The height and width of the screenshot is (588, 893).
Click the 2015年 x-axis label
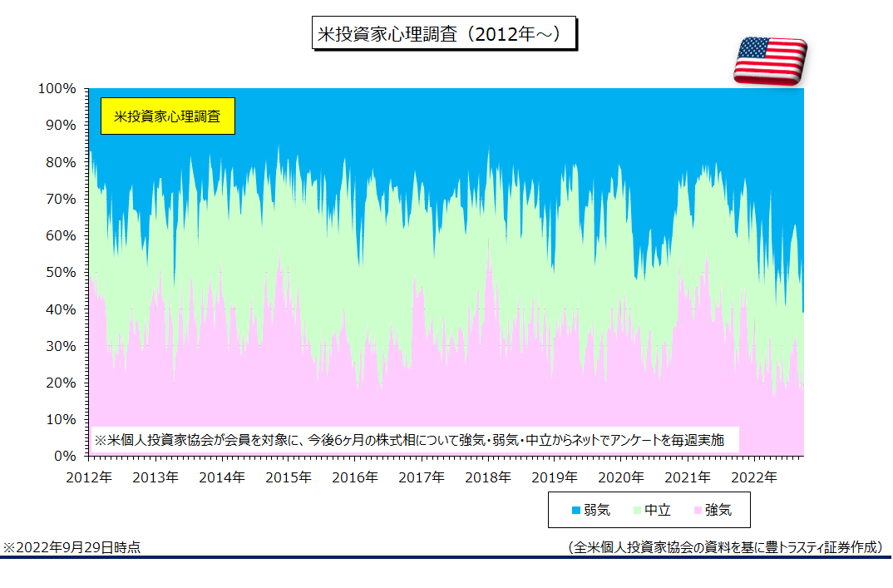click(289, 477)
